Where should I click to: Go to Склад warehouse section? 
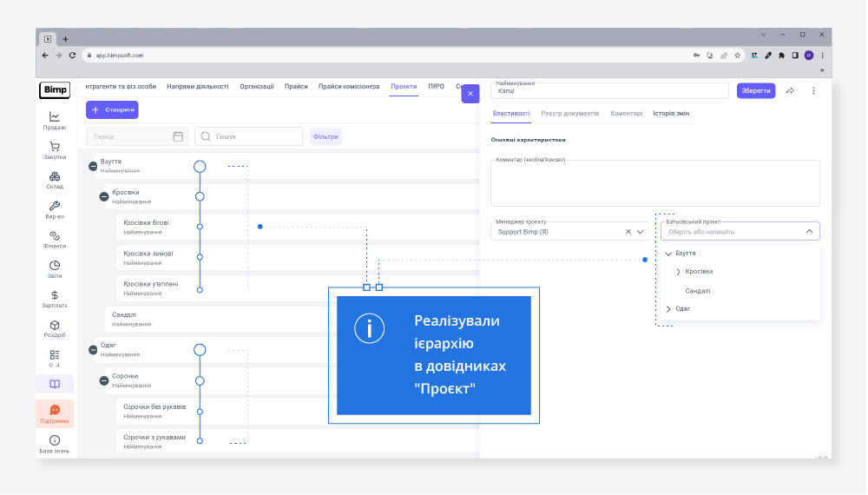point(55,177)
